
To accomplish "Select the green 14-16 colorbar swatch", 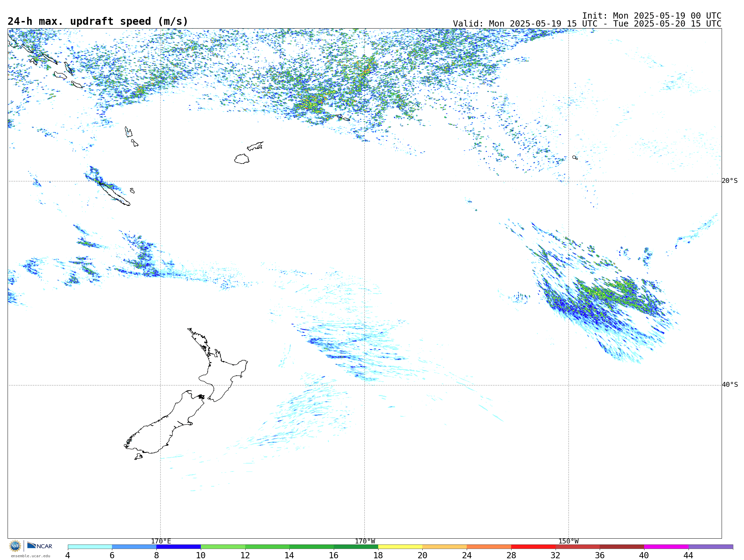I will coord(312,547).
